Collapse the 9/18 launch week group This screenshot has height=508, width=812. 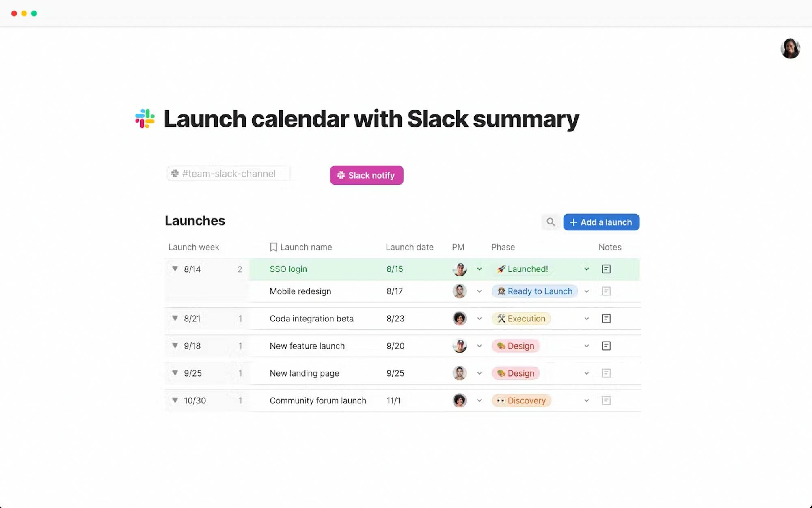click(175, 346)
